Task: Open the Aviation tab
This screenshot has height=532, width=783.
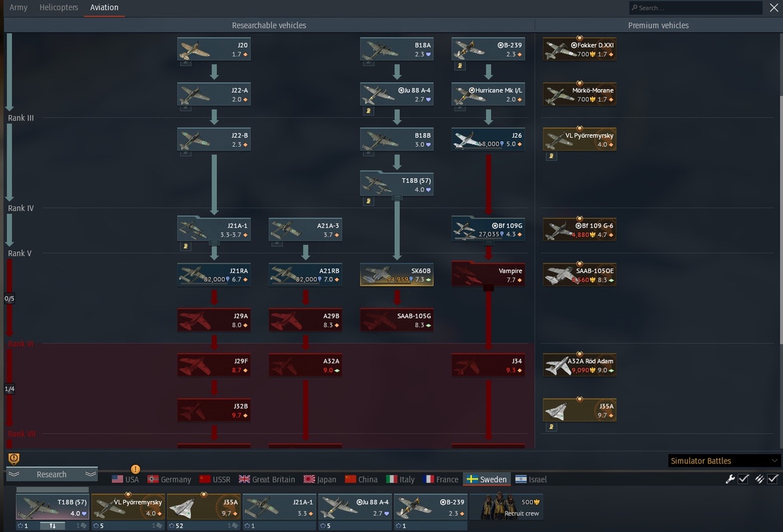Action: (x=104, y=7)
